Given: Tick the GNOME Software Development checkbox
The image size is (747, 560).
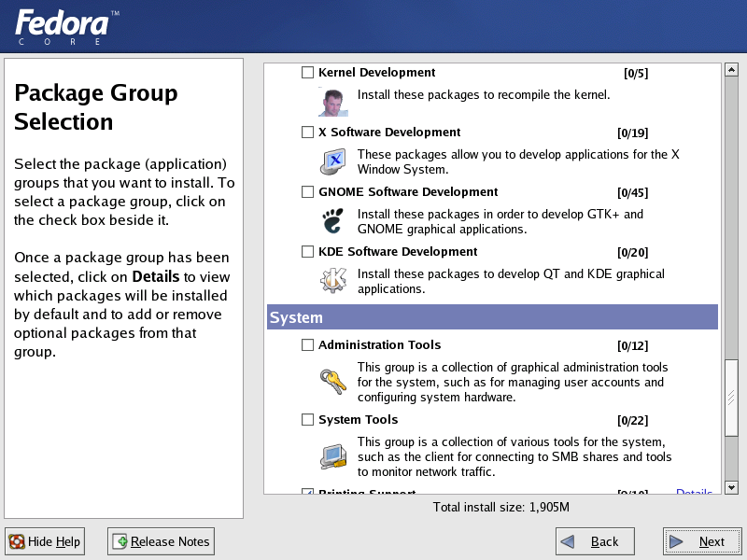Looking at the screenshot, I should (x=308, y=192).
